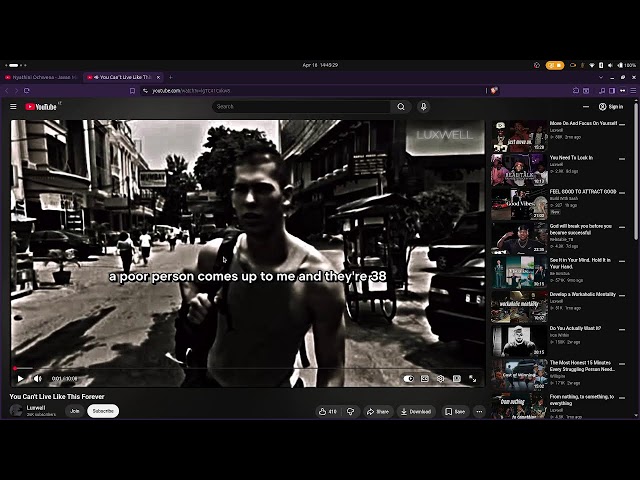640x480 pixels.
Task: Open more actions menu beside Save
Action: pos(479,411)
